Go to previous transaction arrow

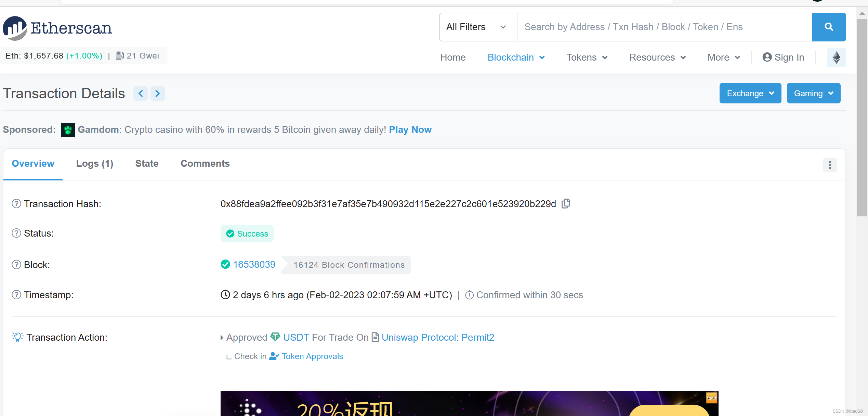141,93
